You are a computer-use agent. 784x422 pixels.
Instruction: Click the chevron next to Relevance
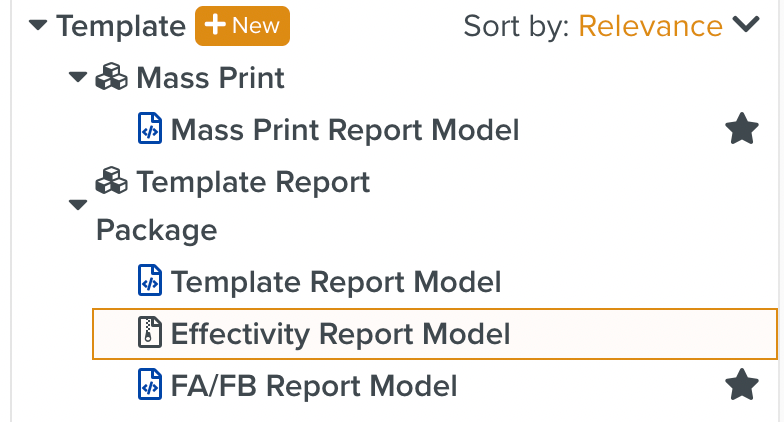pyautogui.click(x=746, y=26)
